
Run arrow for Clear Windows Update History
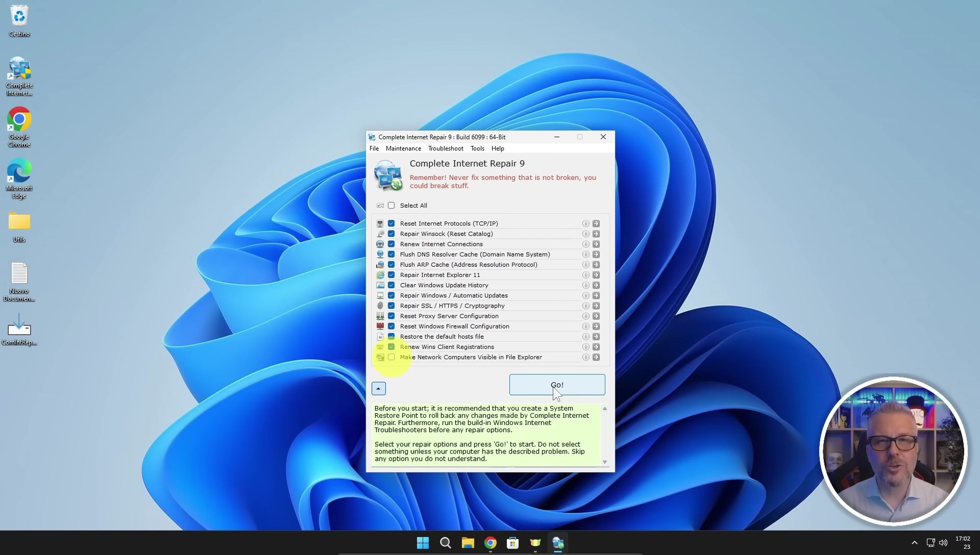click(x=596, y=285)
